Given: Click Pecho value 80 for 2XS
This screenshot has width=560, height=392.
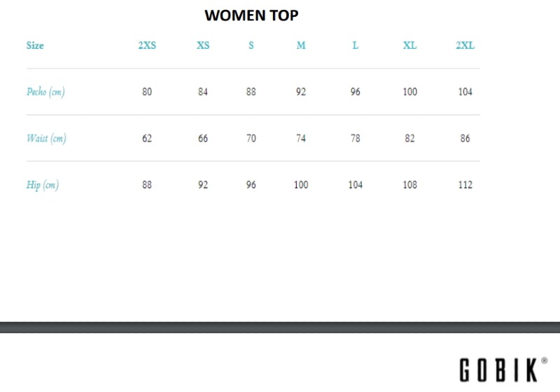Looking at the screenshot, I should pos(147,92).
